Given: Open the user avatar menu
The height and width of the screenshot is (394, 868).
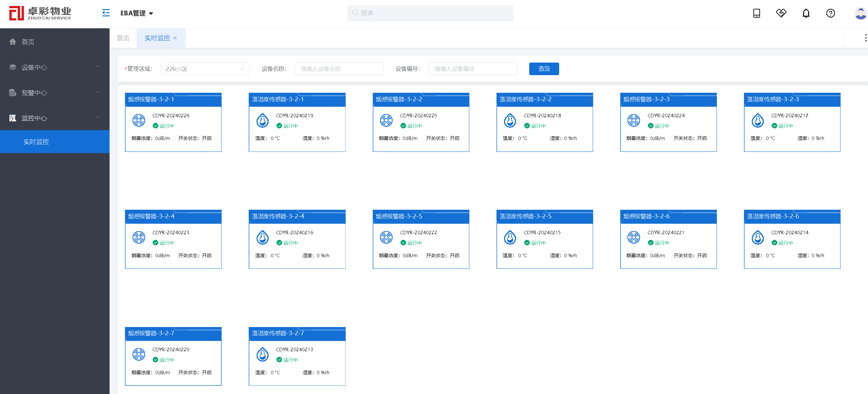Looking at the screenshot, I should pyautogui.click(x=860, y=13).
